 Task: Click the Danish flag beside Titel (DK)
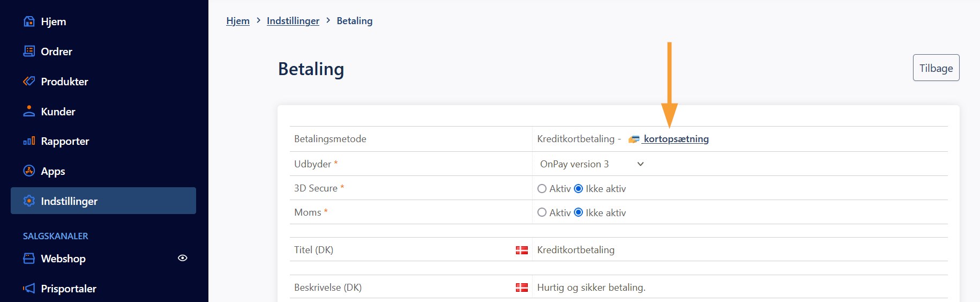pyautogui.click(x=522, y=250)
